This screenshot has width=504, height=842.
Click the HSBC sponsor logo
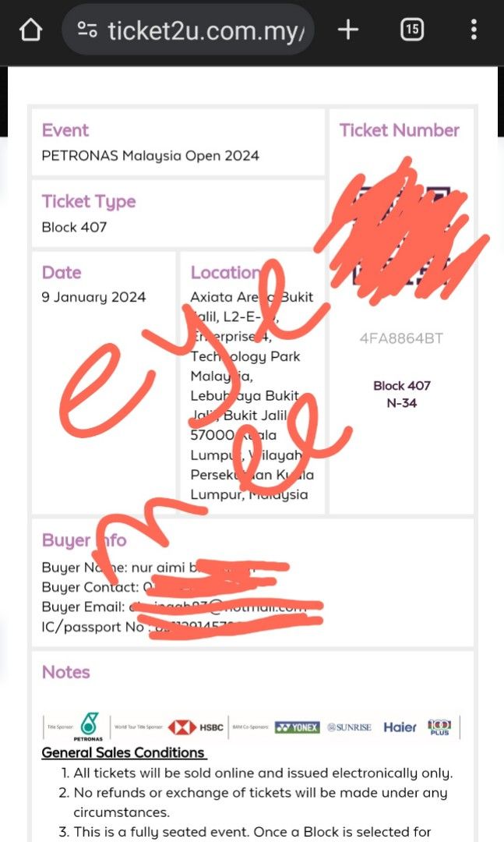(196, 727)
